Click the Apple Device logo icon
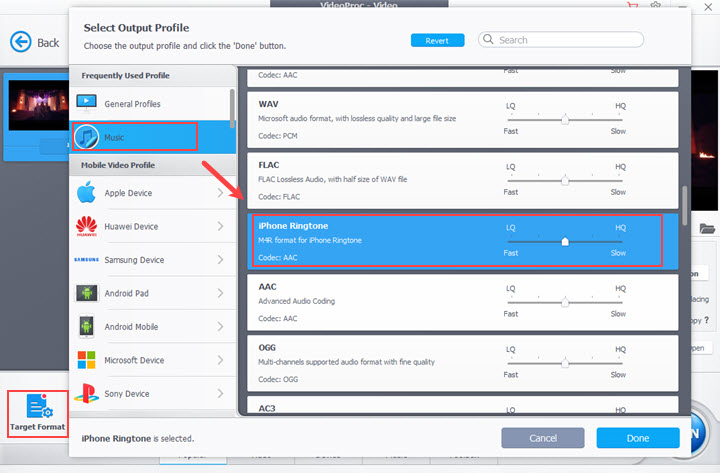The height and width of the screenshot is (474, 720). point(86,192)
